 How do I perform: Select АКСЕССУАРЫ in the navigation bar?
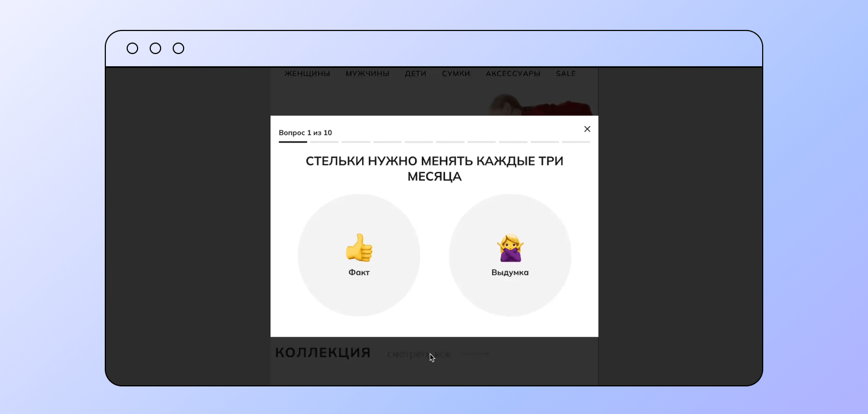pos(513,74)
